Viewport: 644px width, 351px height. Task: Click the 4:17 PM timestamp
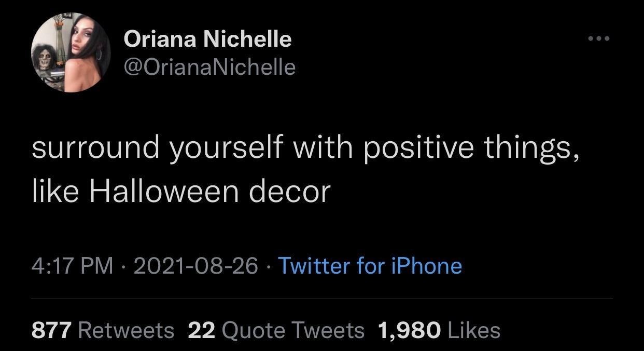tap(72, 266)
